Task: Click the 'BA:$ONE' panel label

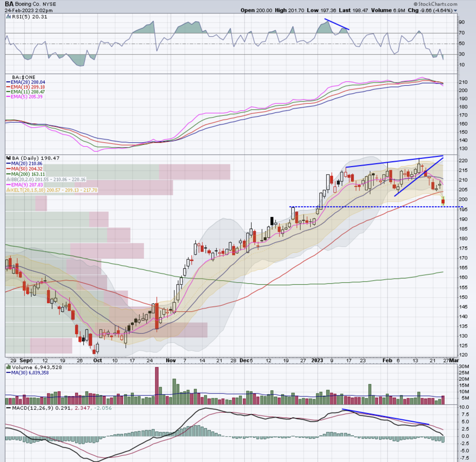Action: 24,77
